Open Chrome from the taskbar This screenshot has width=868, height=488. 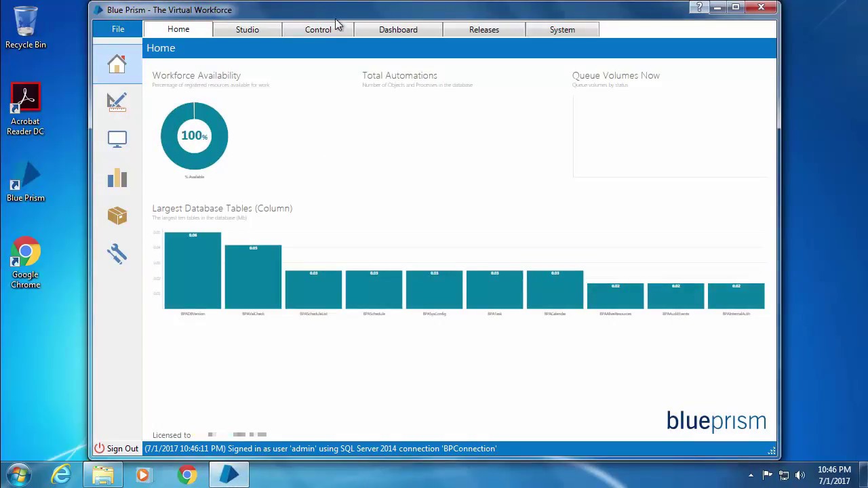point(187,474)
